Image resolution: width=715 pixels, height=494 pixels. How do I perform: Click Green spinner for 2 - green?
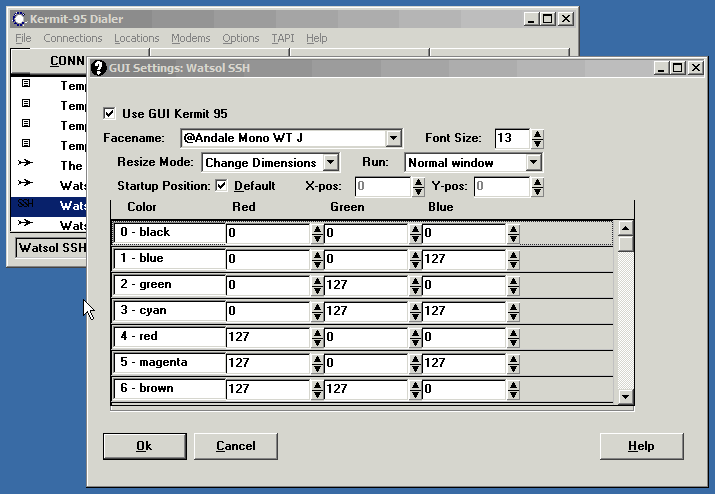click(415, 286)
